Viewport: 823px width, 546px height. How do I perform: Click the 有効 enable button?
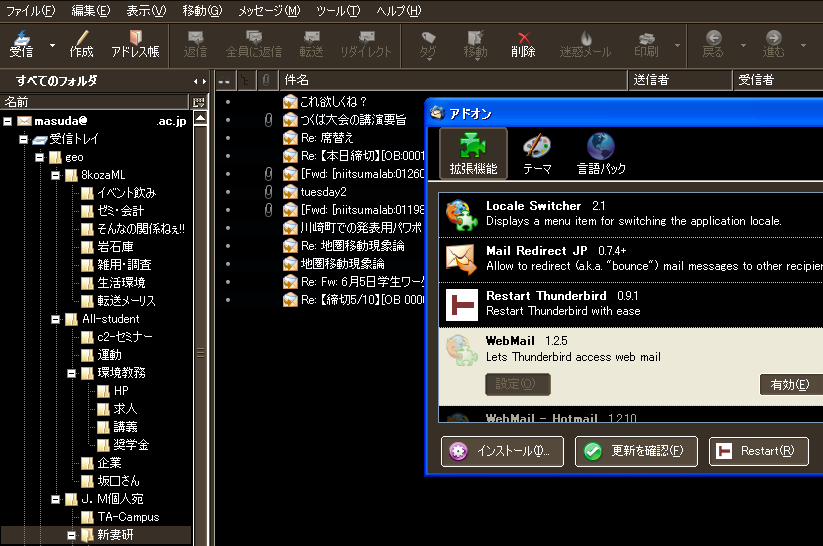coord(792,384)
